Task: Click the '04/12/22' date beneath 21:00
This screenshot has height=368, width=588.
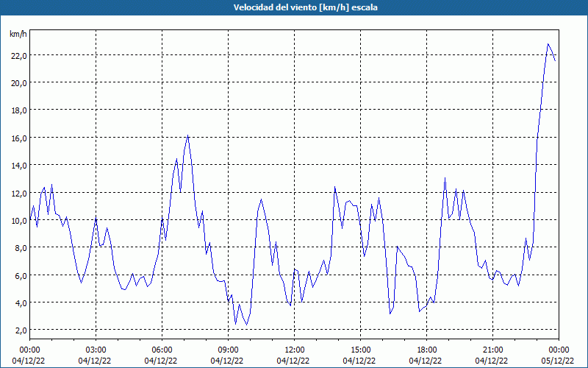Action: coord(492,361)
